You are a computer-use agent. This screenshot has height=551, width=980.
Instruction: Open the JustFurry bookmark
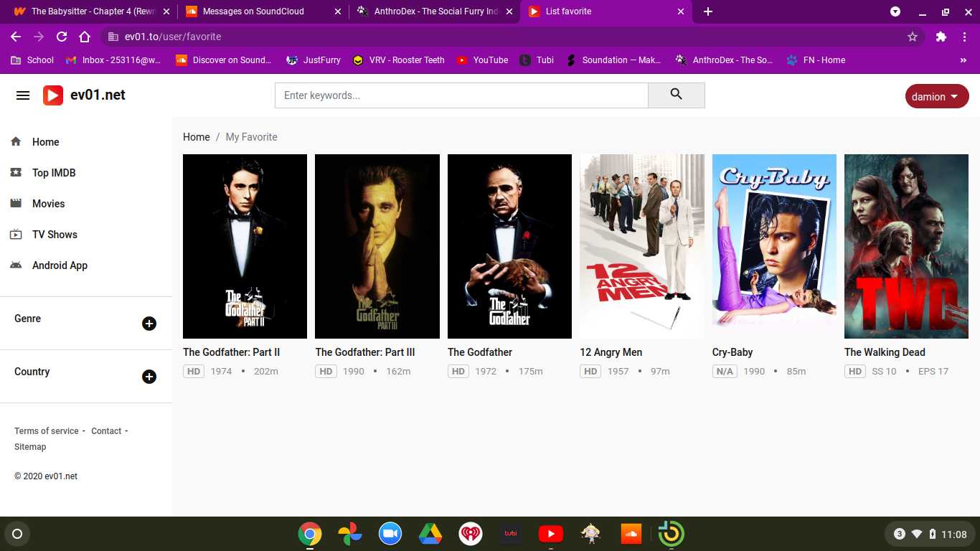314,60
